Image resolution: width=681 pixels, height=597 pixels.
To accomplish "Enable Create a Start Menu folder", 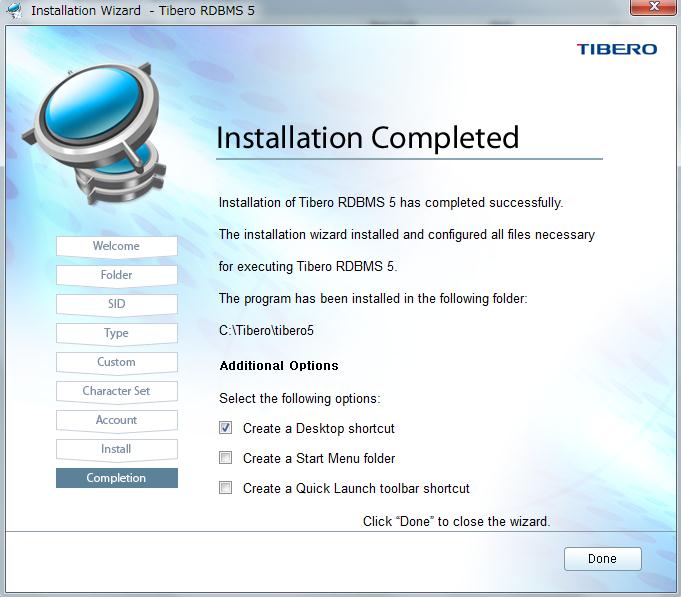I will click(225, 458).
